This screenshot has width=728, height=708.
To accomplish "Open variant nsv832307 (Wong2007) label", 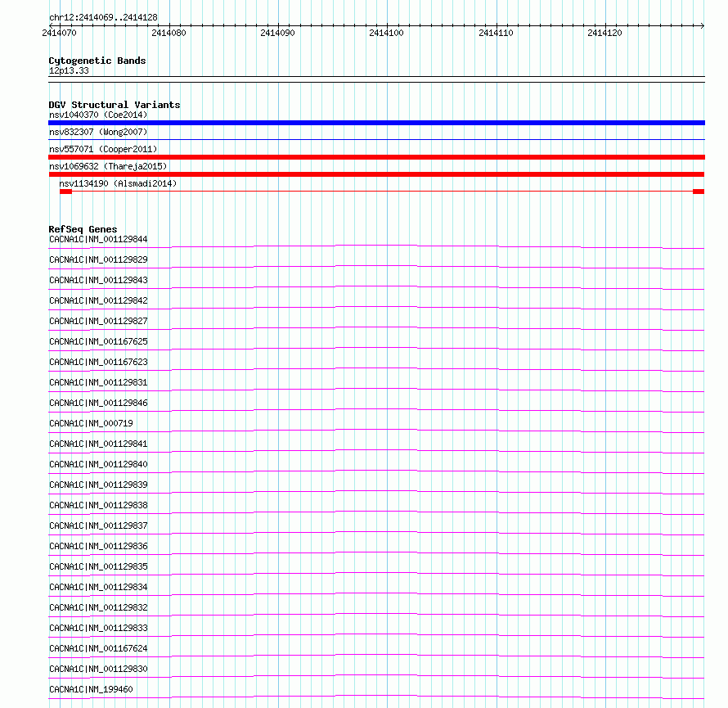I will pyautogui.click(x=98, y=132).
